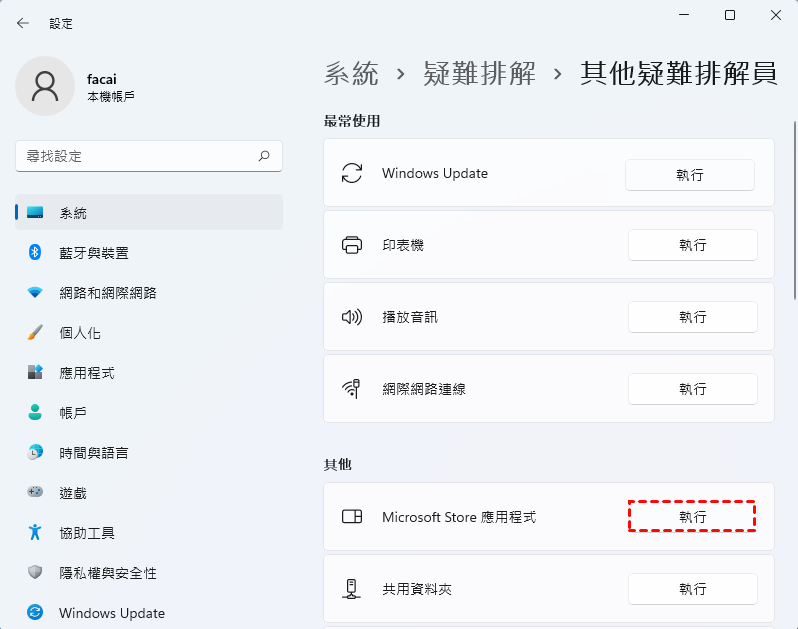This screenshot has height=629, width=798.
Task: Click the sidebar Windows Update sync icon
Action: click(35, 612)
